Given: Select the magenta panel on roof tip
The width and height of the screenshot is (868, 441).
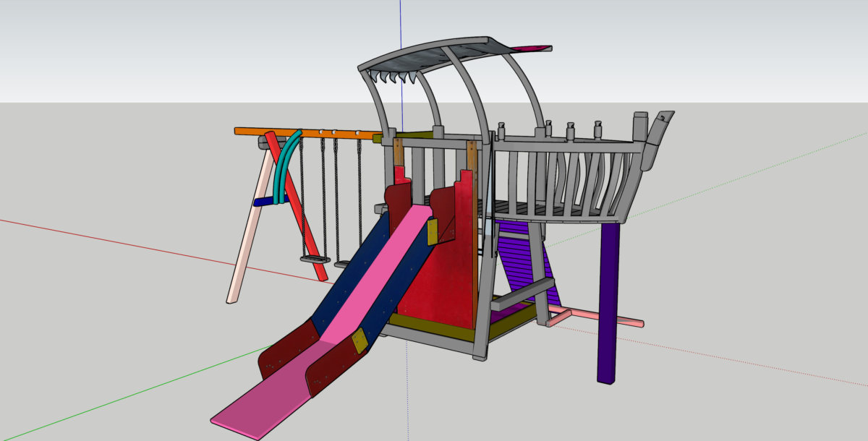Looking at the screenshot, I should 532,48.
